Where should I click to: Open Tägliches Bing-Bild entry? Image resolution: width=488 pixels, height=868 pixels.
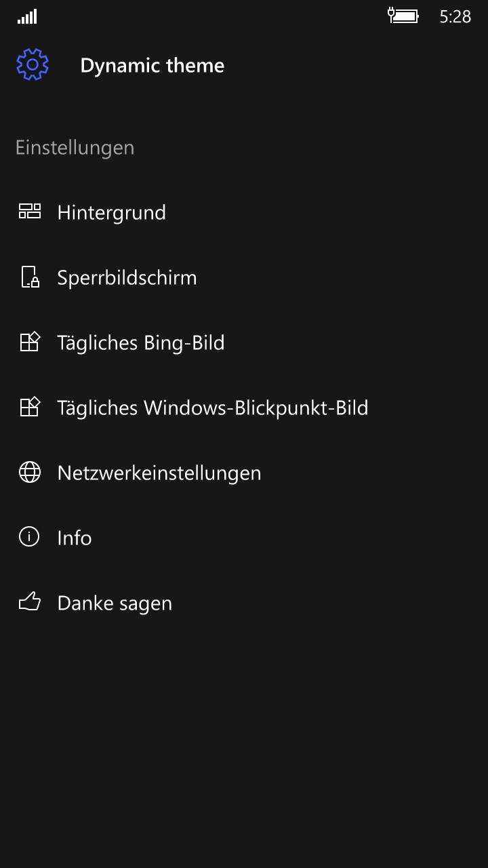(x=141, y=343)
